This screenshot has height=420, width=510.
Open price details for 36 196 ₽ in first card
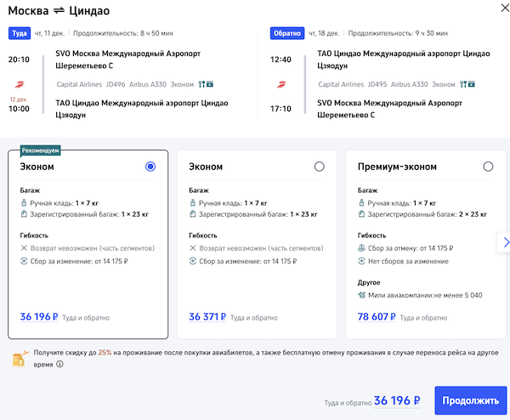coord(39,317)
